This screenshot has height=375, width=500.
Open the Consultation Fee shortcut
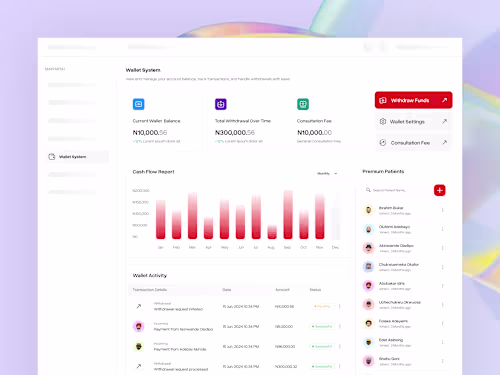pos(413,143)
